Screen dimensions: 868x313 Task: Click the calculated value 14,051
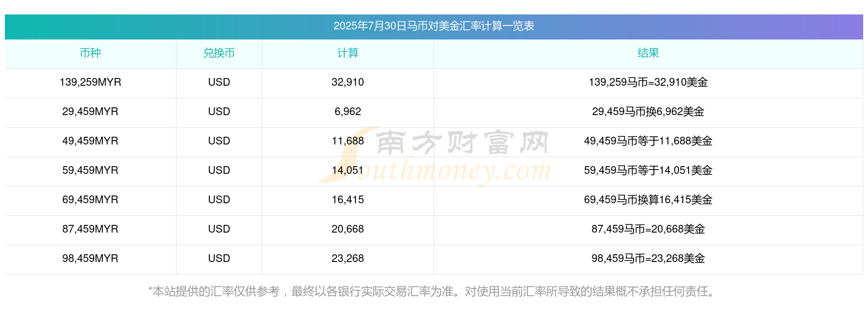click(348, 170)
